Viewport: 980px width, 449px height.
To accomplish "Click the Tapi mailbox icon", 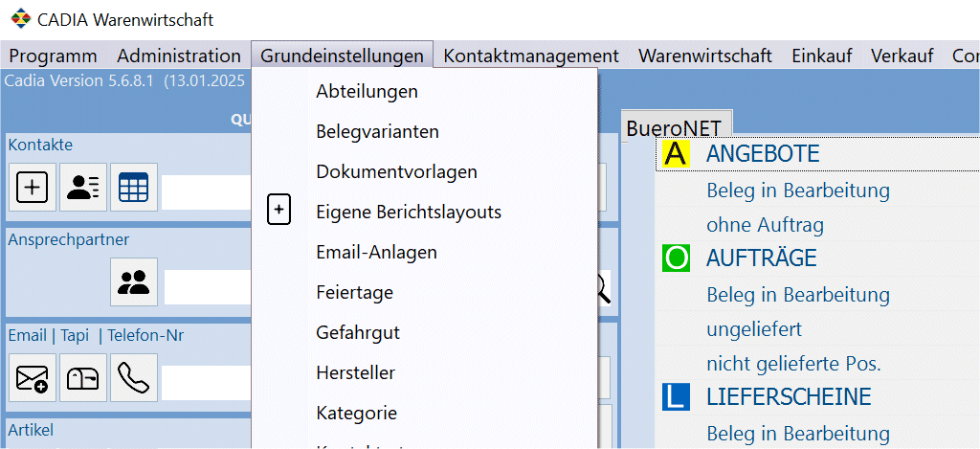I will pyautogui.click(x=83, y=378).
